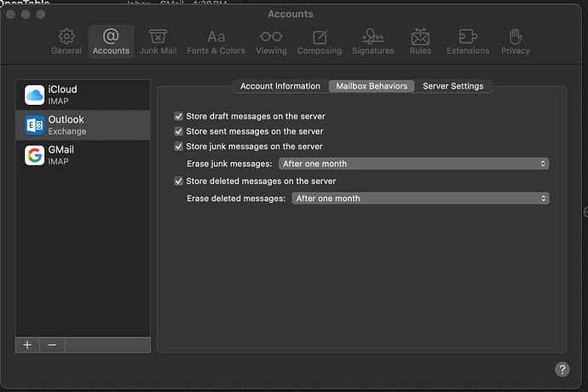Select the Outlook Exchange account
Screen dimensions: 588x392
pyautogui.click(x=83, y=125)
